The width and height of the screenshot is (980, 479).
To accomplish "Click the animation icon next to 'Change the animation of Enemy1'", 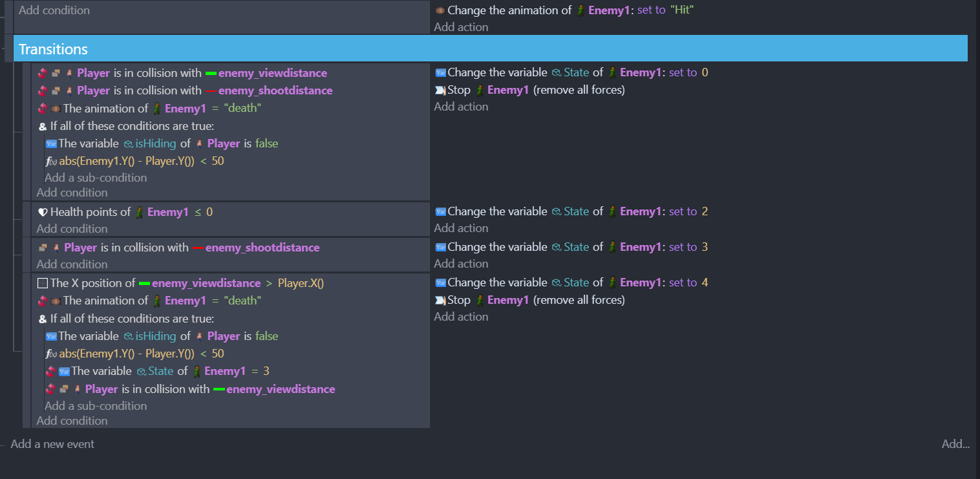I will (x=440, y=10).
